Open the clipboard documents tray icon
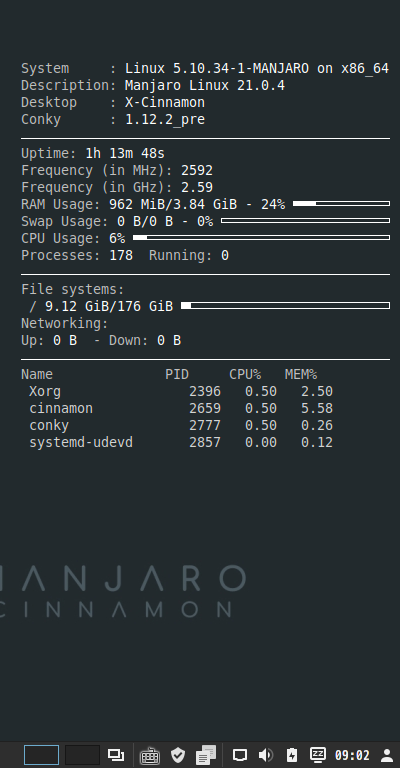Image resolution: width=400 pixels, height=768 pixels. pyautogui.click(x=206, y=755)
